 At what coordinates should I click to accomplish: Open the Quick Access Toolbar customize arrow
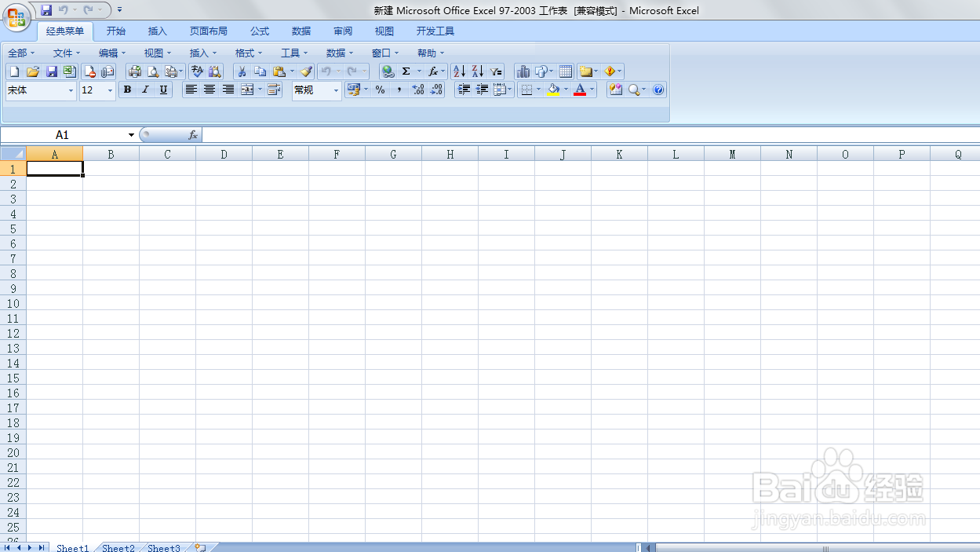[119, 10]
